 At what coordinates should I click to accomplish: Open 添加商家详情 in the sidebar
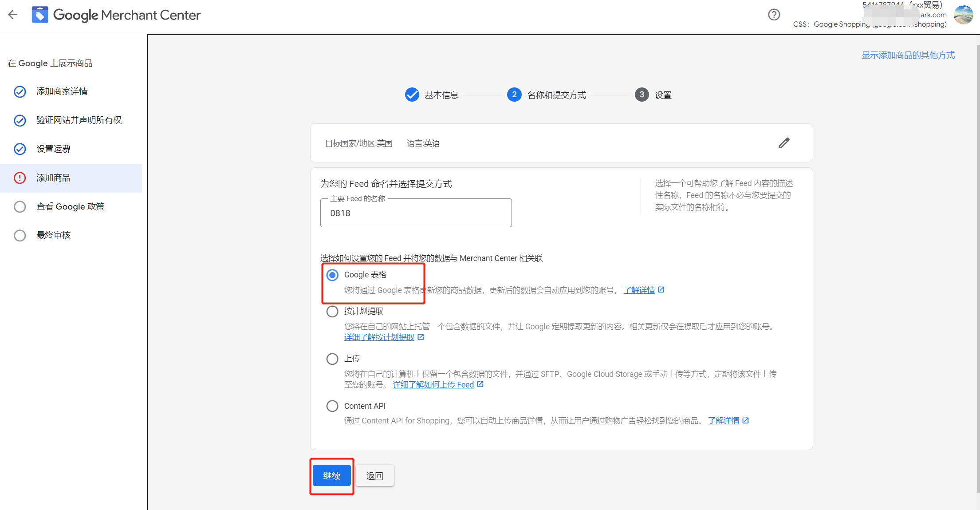point(71,91)
